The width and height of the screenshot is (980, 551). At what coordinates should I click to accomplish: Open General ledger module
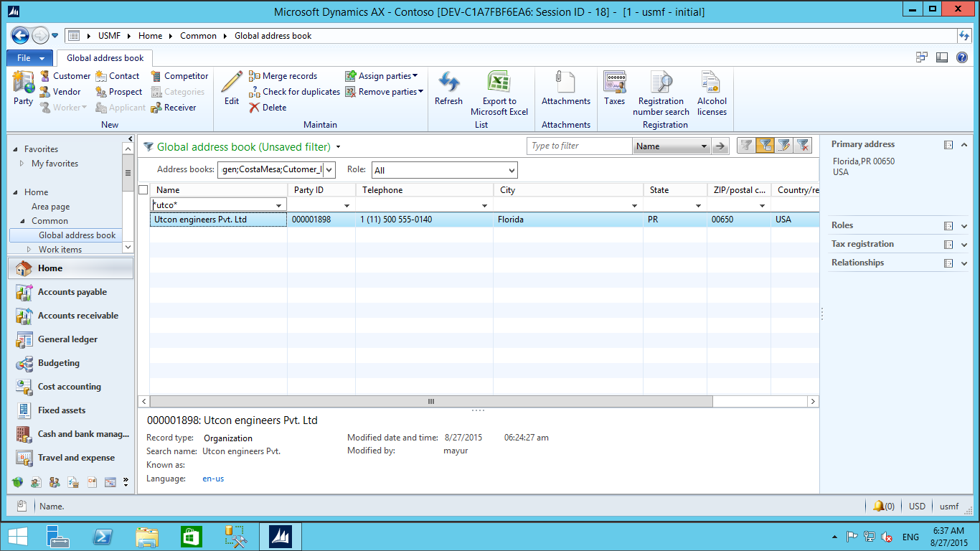(x=70, y=339)
